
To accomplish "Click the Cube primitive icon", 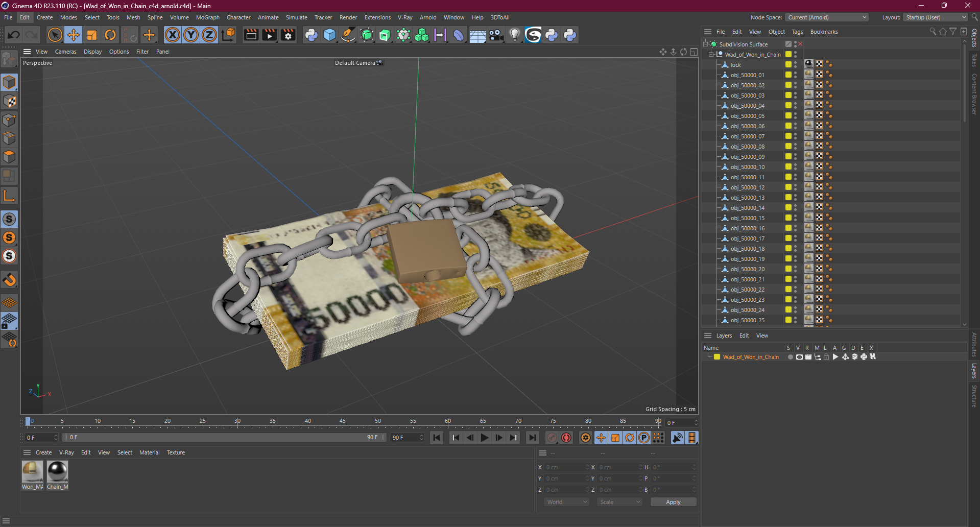I will tap(330, 35).
